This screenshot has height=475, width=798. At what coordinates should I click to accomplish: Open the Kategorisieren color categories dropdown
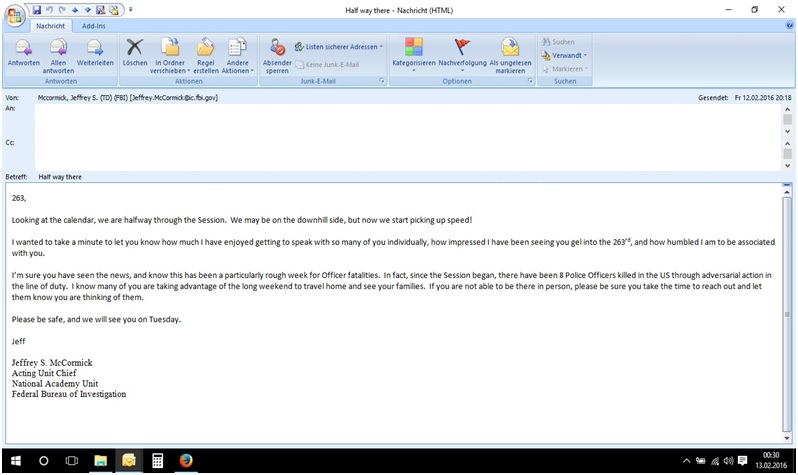click(414, 55)
